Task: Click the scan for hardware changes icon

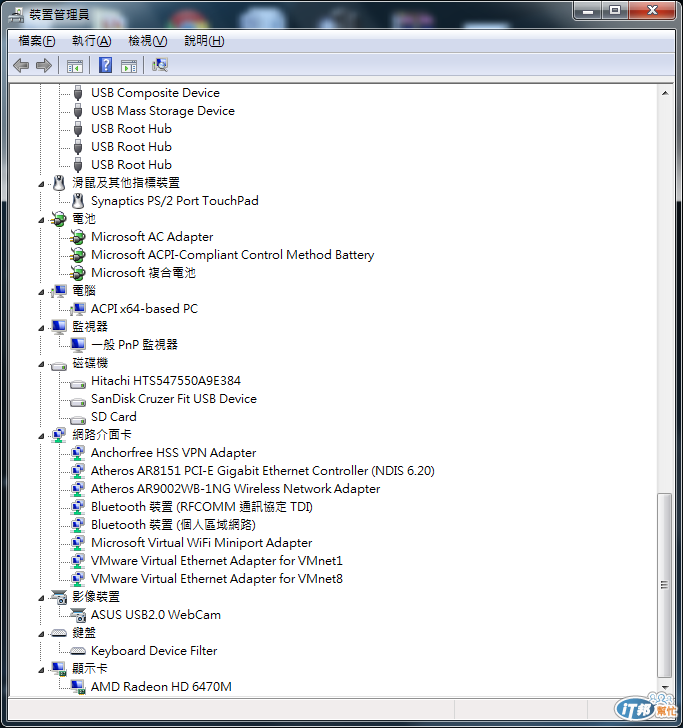Action: (x=160, y=65)
